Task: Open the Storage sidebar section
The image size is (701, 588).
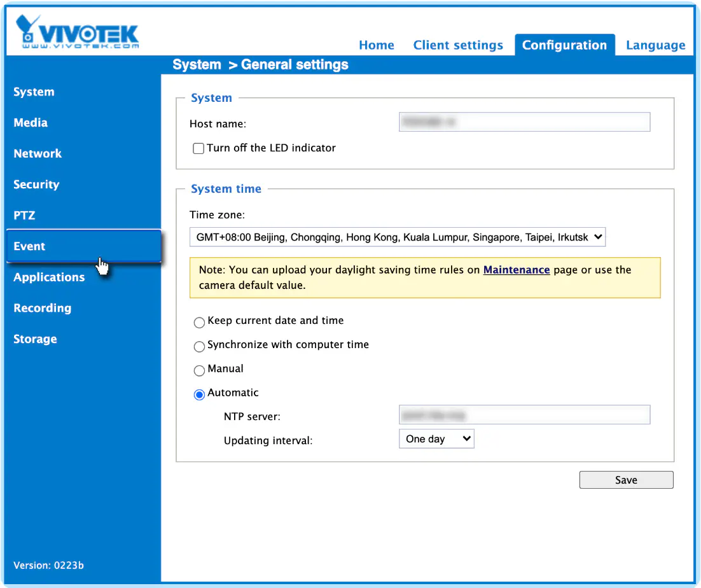Action: click(x=36, y=339)
